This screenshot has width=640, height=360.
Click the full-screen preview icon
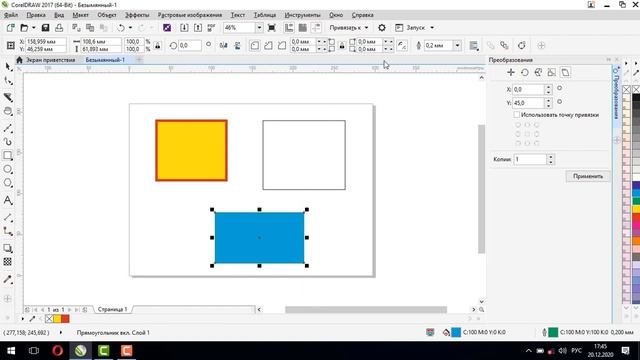271,28
